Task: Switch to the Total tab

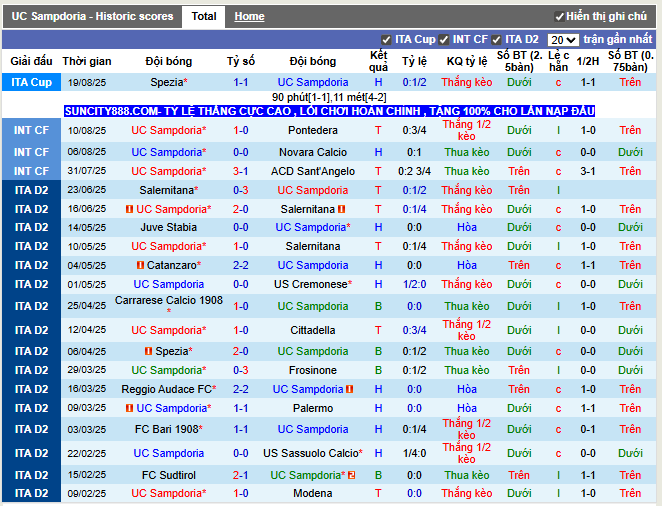Action: (x=203, y=16)
